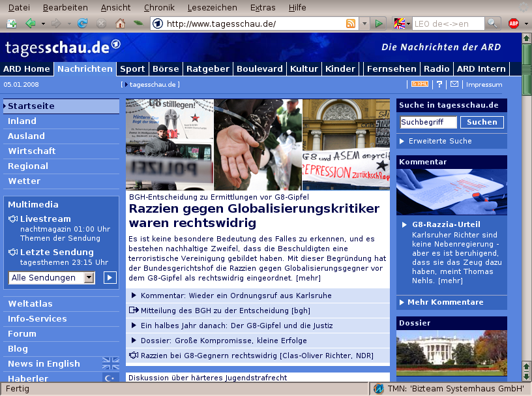Open the Kultur navigation tab
Viewport: 532px width, 396px height.
click(304, 69)
